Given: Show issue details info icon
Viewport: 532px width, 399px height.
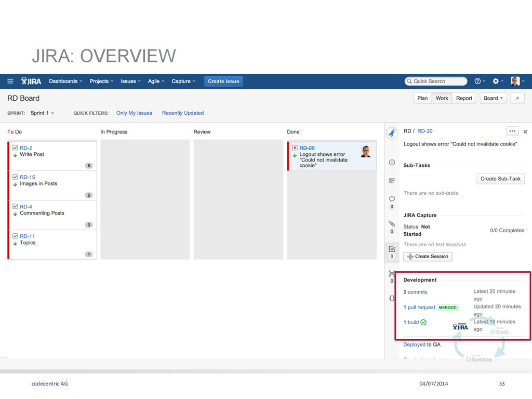Looking at the screenshot, I should (392, 163).
